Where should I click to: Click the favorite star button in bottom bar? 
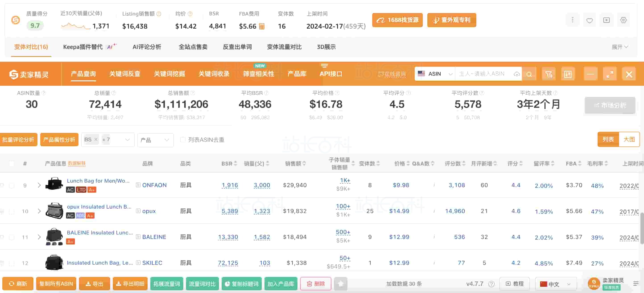[x=341, y=283]
